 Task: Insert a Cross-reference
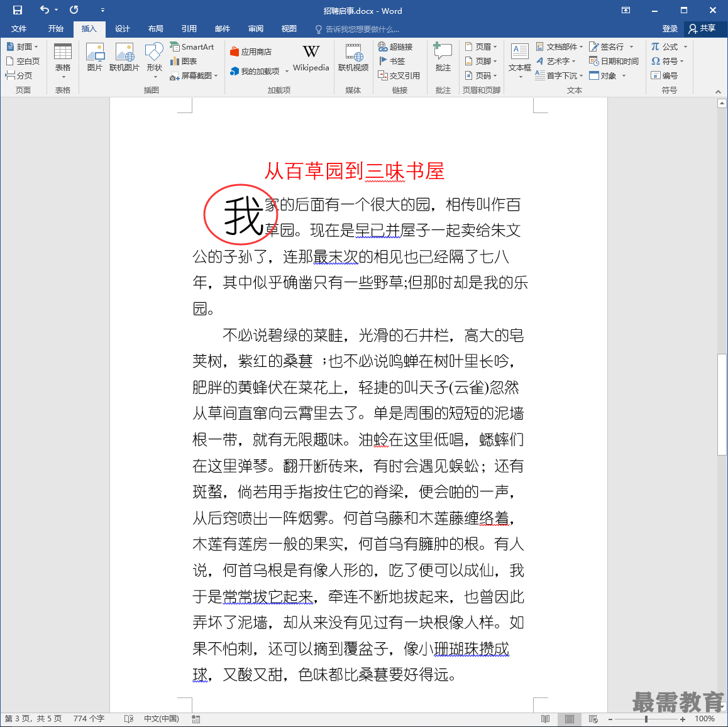click(x=399, y=75)
